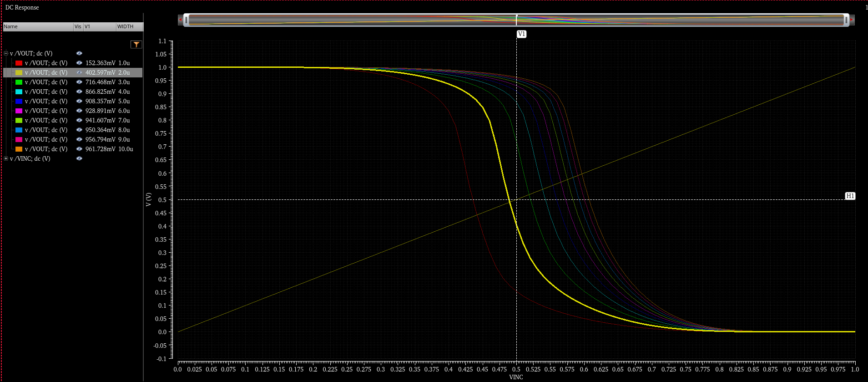The width and height of the screenshot is (868, 382).
Task: Select the 402.597mV value in the 2.0u row
Action: coord(101,72)
